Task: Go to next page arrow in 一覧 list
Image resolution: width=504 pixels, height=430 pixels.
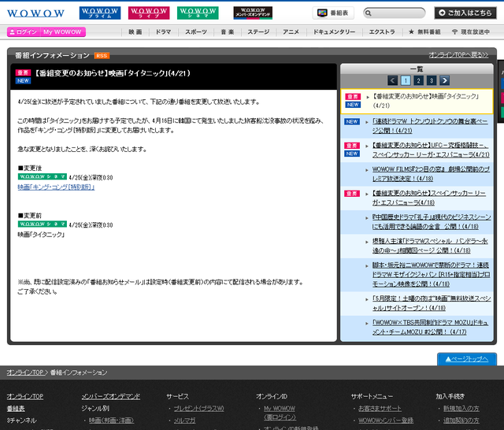Action: (x=444, y=80)
